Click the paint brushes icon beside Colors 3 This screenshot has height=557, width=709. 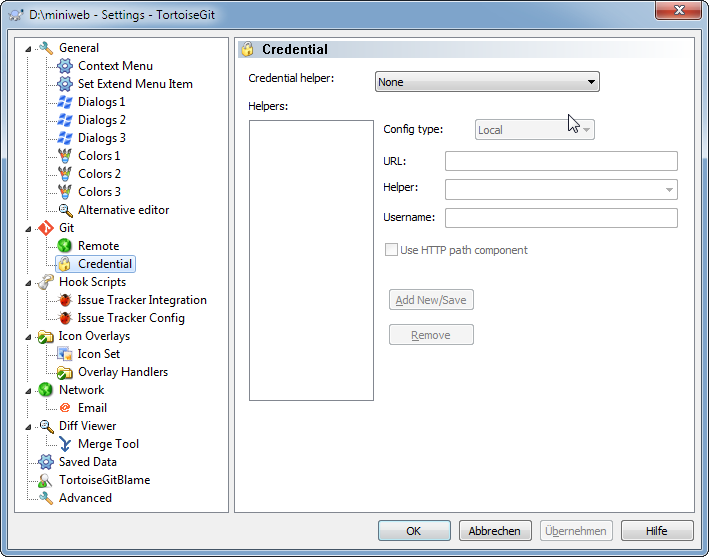click(65, 192)
